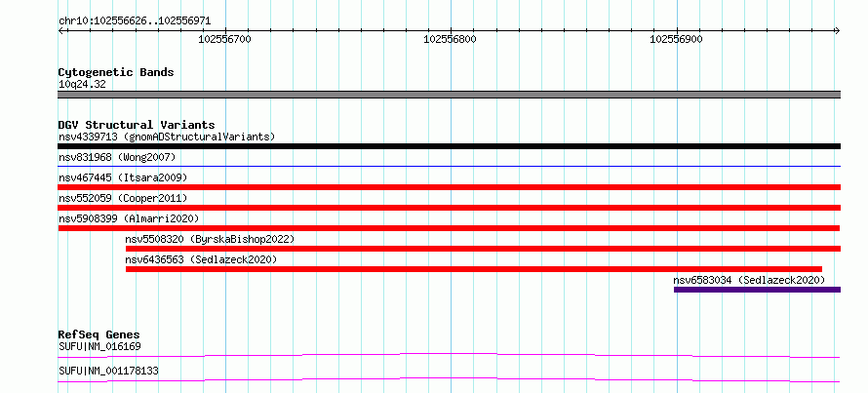Open the nsv467445 (Itsara2009) label
Image resolution: width=868 pixels, height=393 pixels.
click(x=123, y=177)
